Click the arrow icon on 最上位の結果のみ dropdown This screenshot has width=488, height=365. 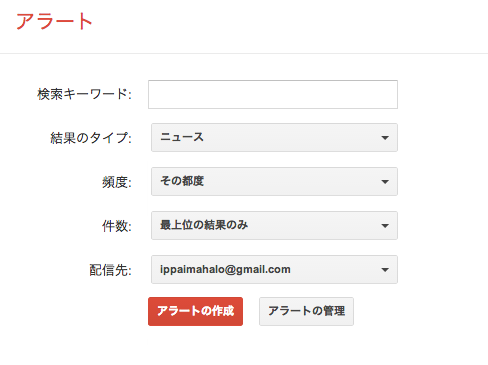[385, 226]
